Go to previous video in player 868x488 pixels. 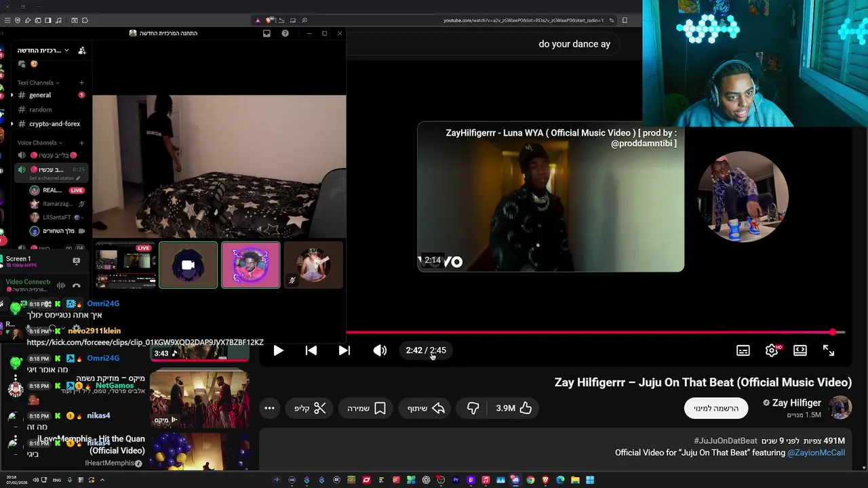311,350
